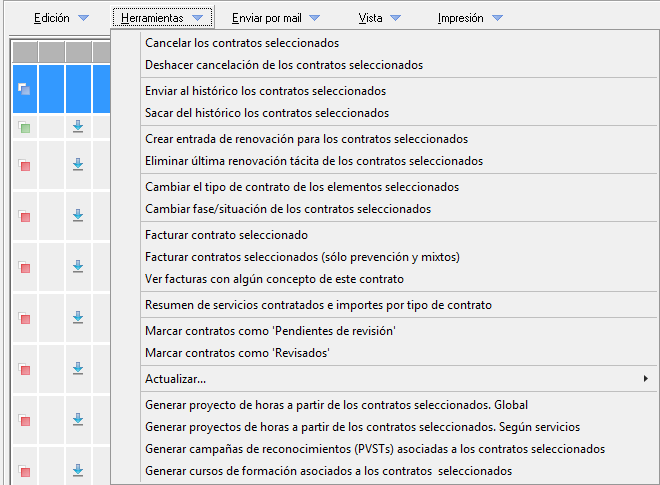Mark contracts as 'Pendientes de revisión'

(270, 331)
